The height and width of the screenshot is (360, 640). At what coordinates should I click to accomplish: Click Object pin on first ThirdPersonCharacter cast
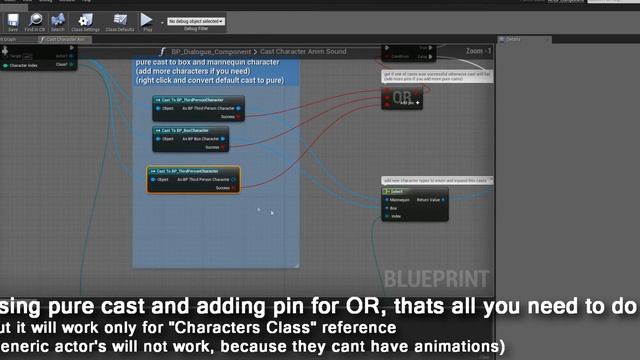click(158, 109)
